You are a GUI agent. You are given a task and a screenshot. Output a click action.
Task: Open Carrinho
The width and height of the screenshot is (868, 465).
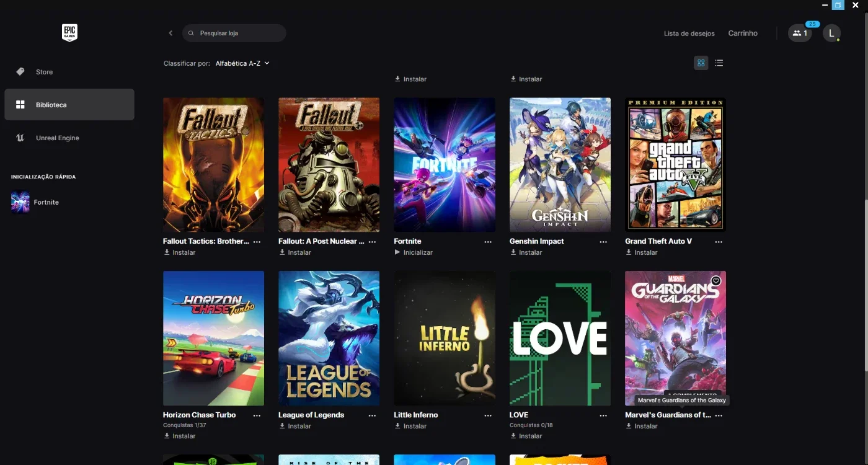coord(743,33)
